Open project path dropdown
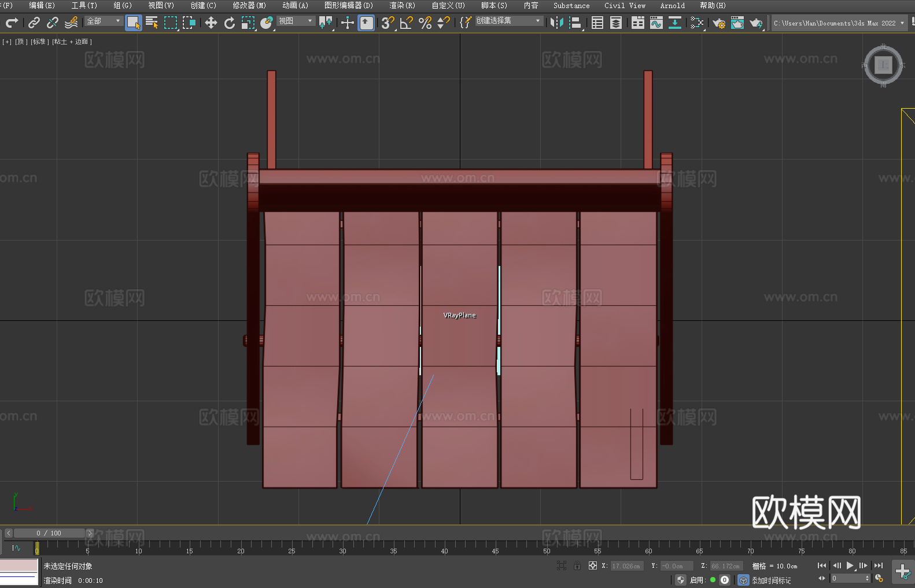 pos(839,23)
